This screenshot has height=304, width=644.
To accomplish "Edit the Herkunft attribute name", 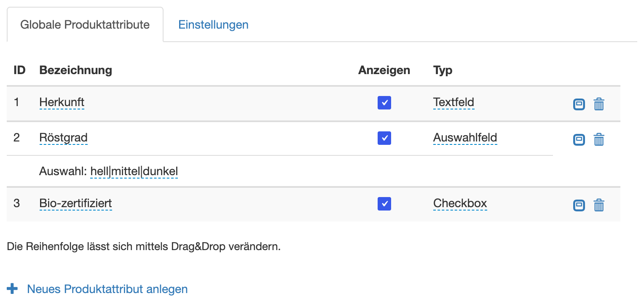I will pyautogui.click(x=62, y=102).
